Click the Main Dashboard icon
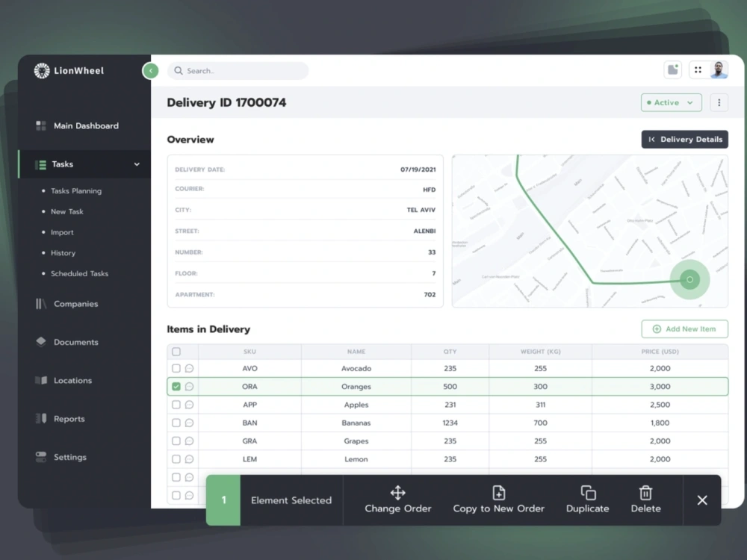Viewport: 747px width, 560px height. [41, 125]
